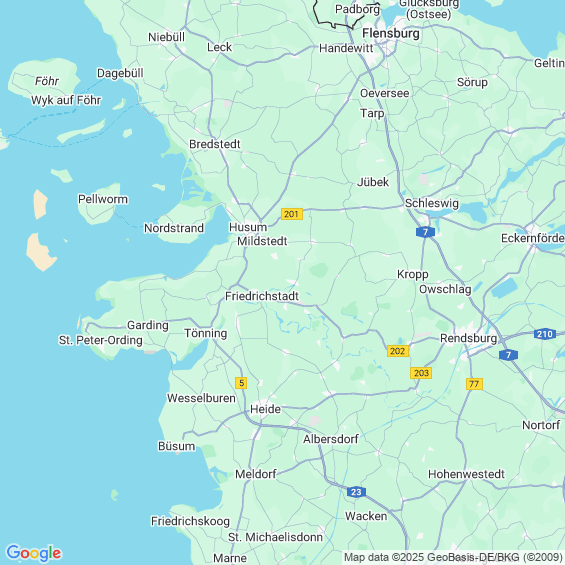The width and height of the screenshot is (565, 565).
Task: Click the Pellworm island label
Action: pyautogui.click(x=103, y=199)
